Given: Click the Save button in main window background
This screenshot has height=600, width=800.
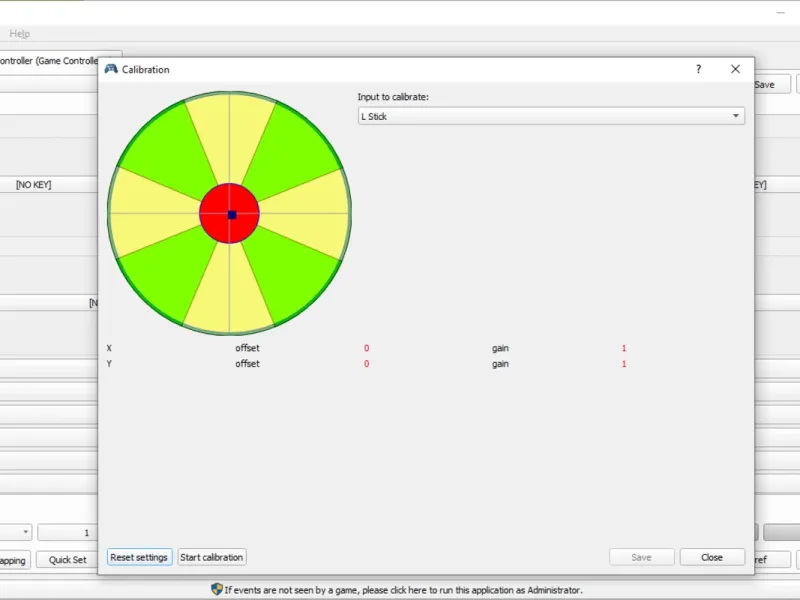Looking at the screenshot, I should tap(771, 85).
